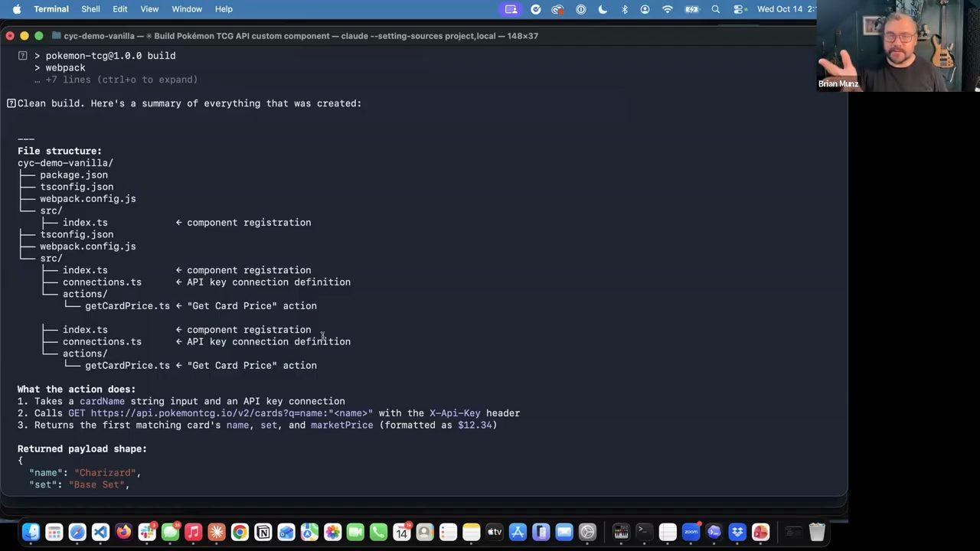
Task: Open Photos from the Dock
Action: 332,532
